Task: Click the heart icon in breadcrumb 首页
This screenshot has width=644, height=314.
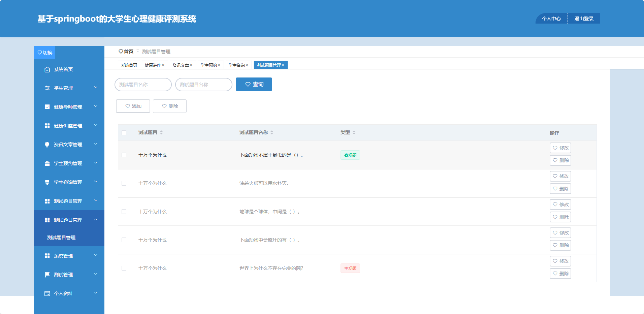Action: (x=121, y=52)
